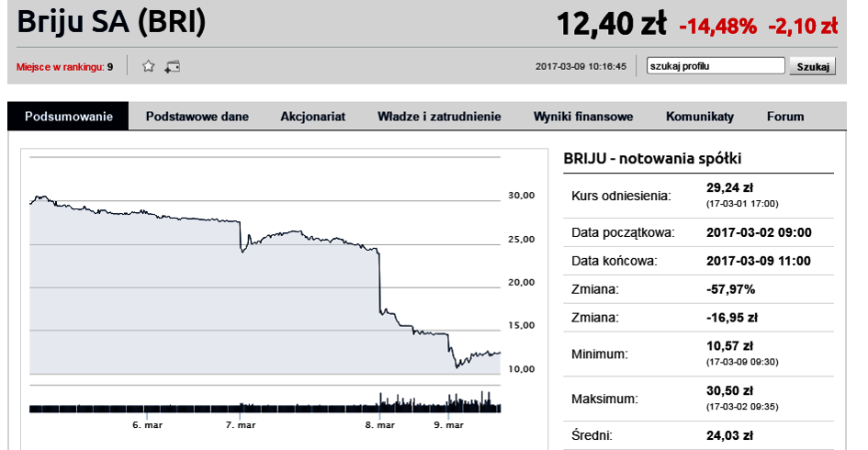Click the Briju SA (BRI) heading
The width and height of the screenshot is (868, 450).
pyautogui.click(x=112, y=22)
